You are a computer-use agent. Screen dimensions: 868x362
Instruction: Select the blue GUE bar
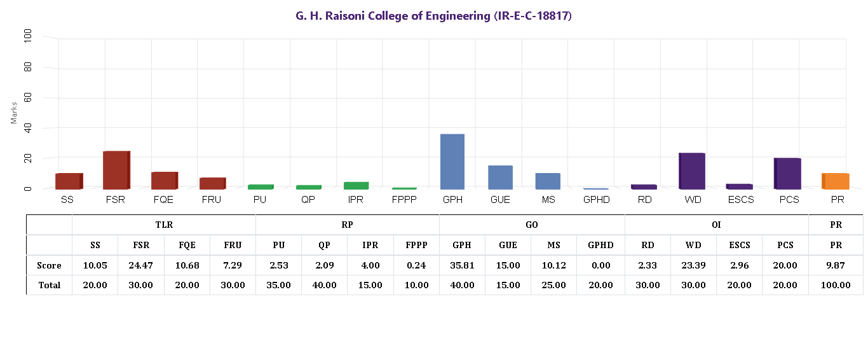500,178
